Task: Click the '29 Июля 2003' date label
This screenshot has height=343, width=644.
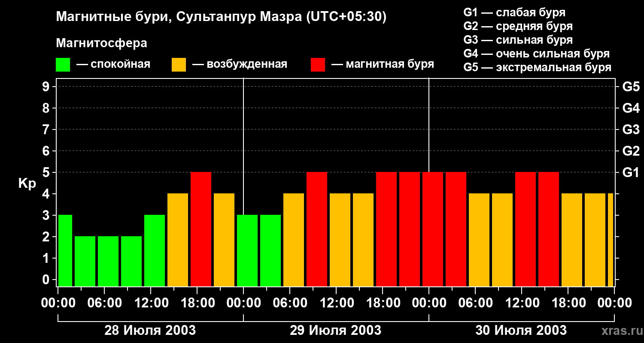Action: [x=336, y=331]
